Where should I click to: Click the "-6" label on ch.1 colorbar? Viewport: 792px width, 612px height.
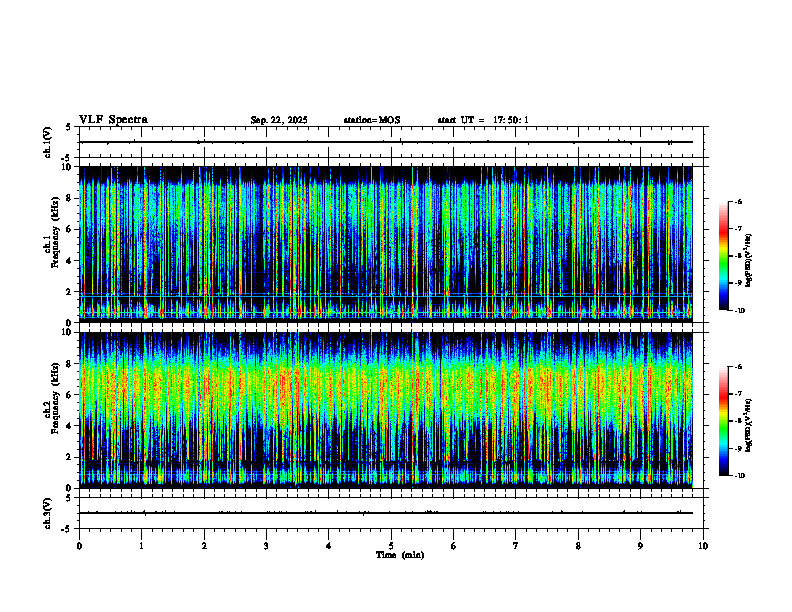738,202
